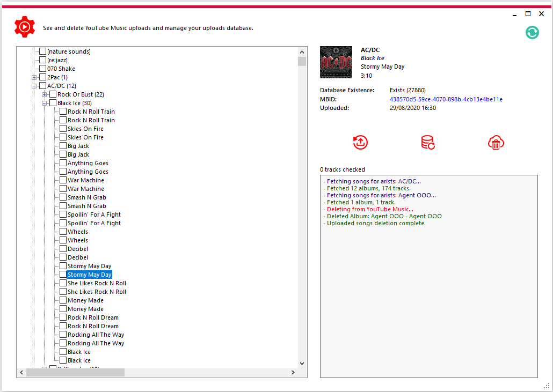The width and height of the screenshot is (553, 392).
Task: Click the Black Ice album art thumbnail
Action: (336, 62)
